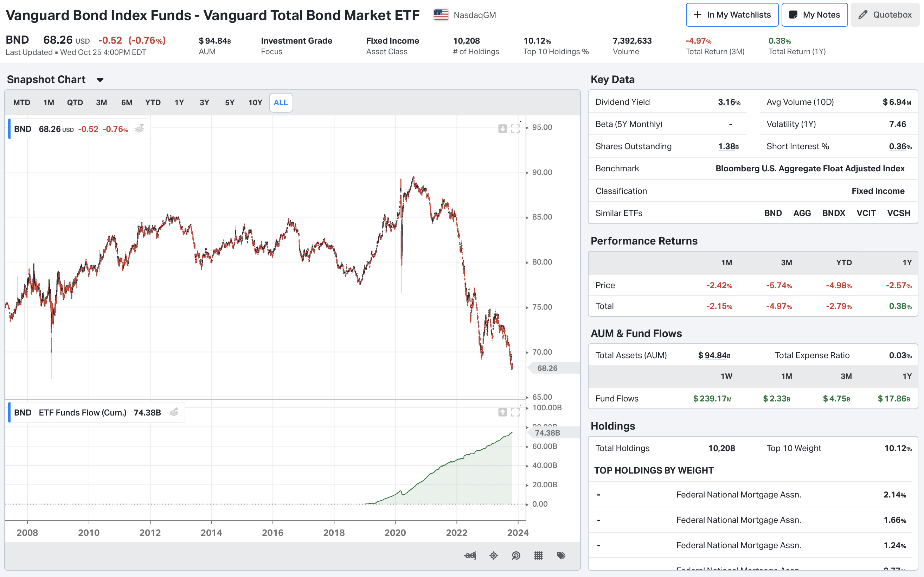Click the US flag icon near NasdaqGM
This screenshot has width=924, height=577.
pos(441,15)
